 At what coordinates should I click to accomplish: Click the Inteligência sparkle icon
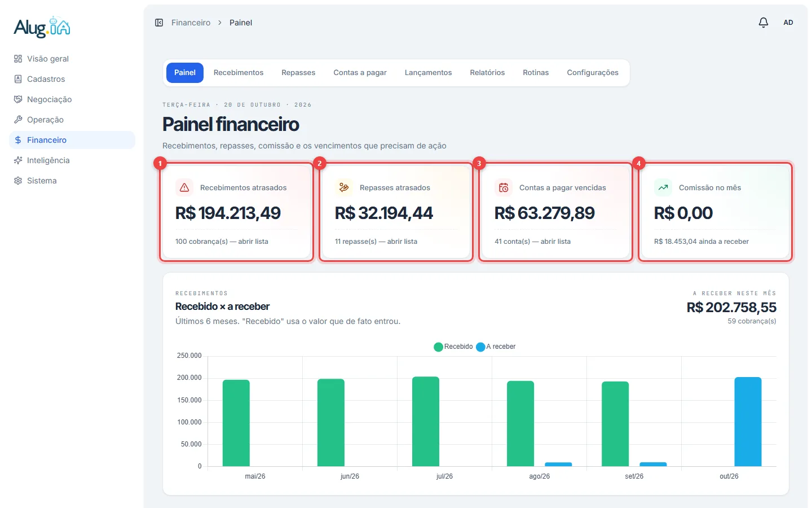18,160
